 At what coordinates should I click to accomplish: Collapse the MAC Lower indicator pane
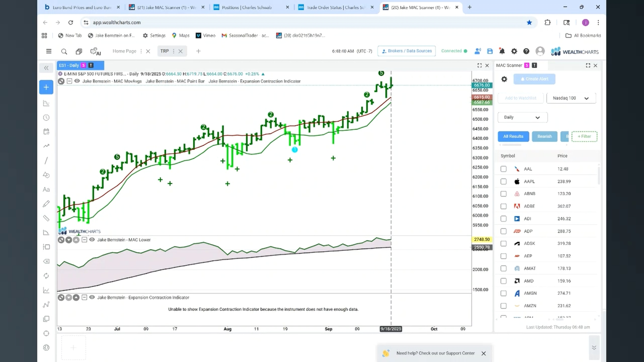coord(85,240)
